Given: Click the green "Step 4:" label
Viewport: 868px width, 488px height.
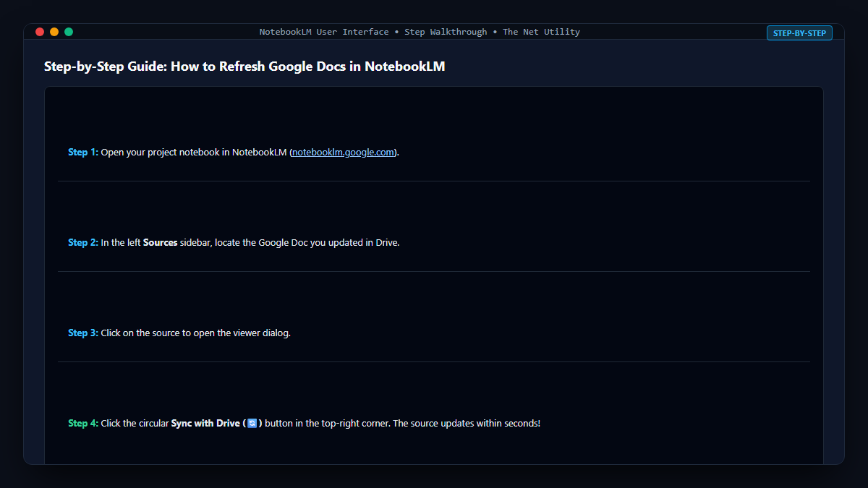Looking at the screenshot, I should click(x=83, y=424).
